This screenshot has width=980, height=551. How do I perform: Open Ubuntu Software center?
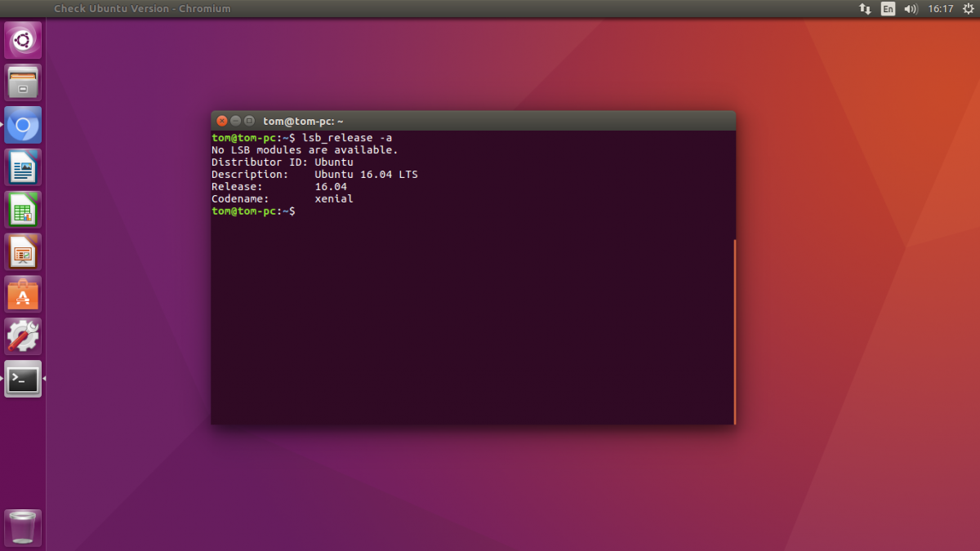pyautogui.click(x=23, y=295)
